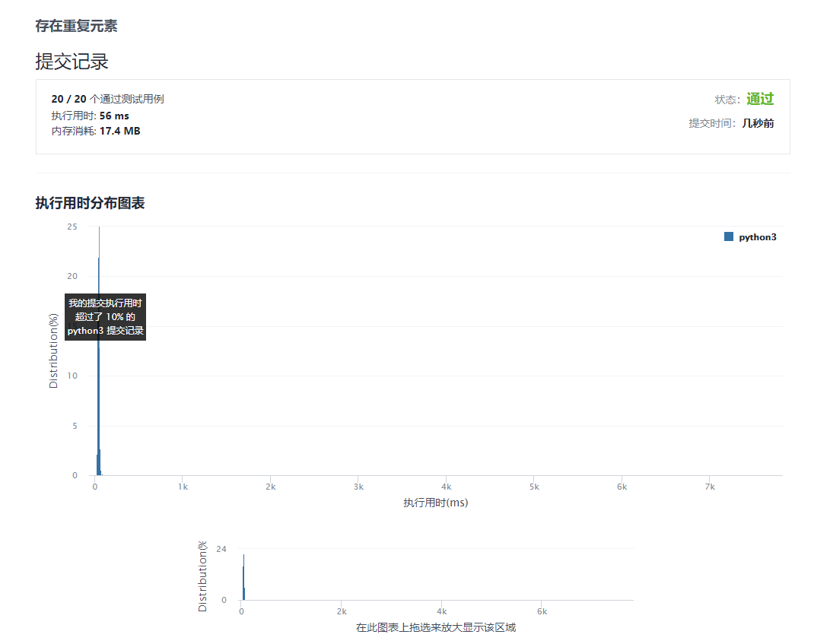Click the mini navigator chart blue bar
Screen dimensions: 830x644
coord(243,577)
